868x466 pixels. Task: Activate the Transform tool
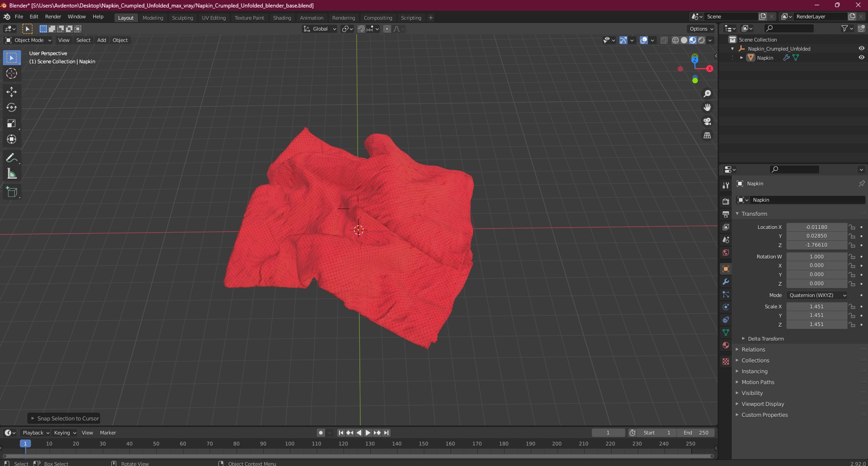[12, 139]
